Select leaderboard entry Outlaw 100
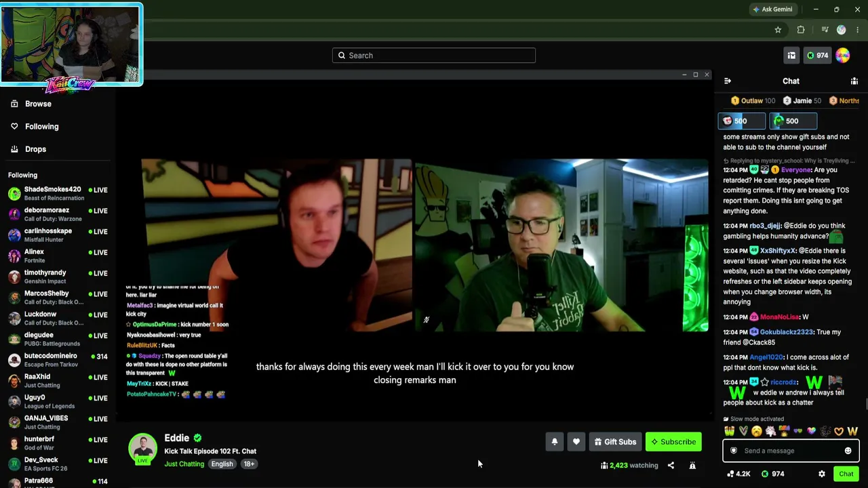Viewport: 868px width, 488px height. coord(753,101)
